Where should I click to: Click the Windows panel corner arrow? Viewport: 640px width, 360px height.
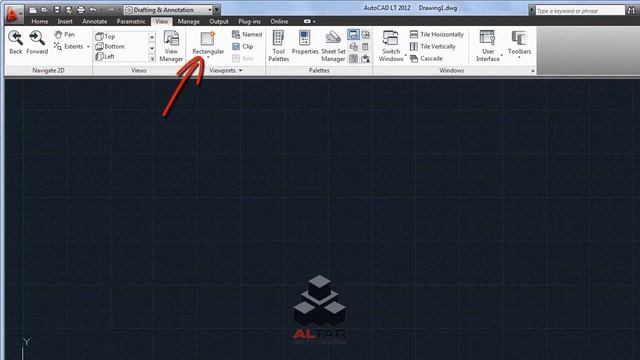[533, 71]
